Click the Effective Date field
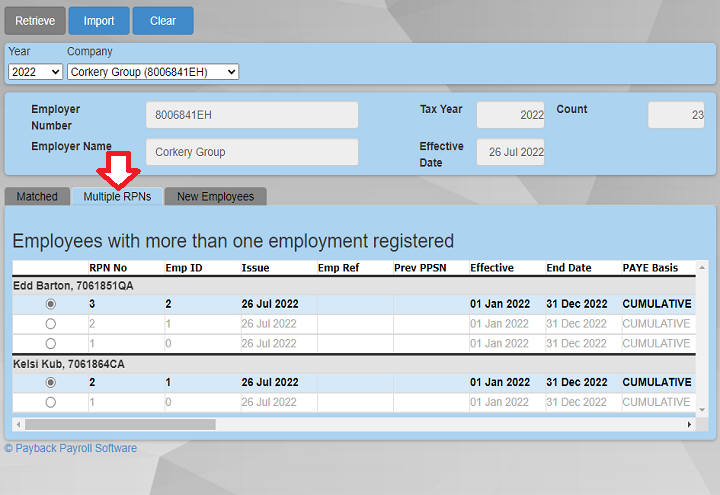This screenshot has width=720, height=495. (510, 152)
